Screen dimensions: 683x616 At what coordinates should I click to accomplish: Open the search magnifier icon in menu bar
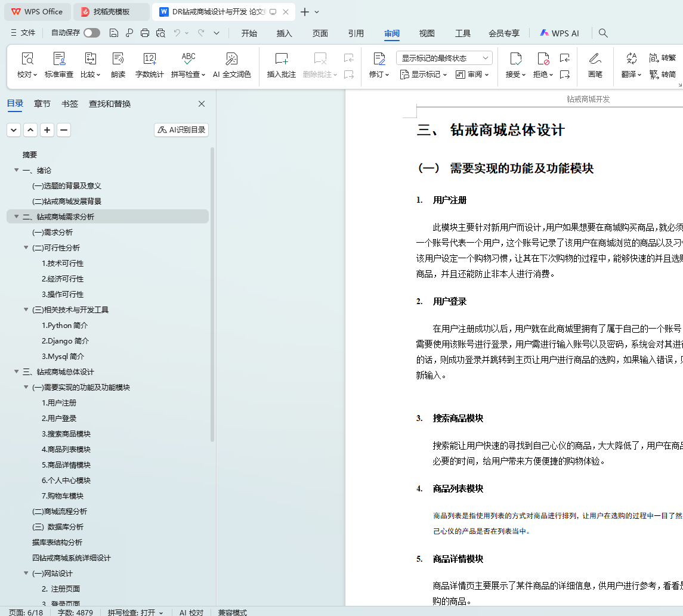coord(603,33)
